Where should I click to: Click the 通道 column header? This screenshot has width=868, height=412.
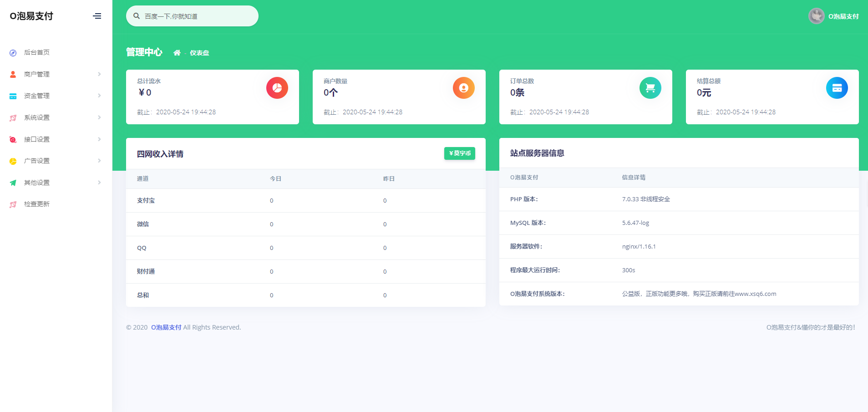click(142, 179)
